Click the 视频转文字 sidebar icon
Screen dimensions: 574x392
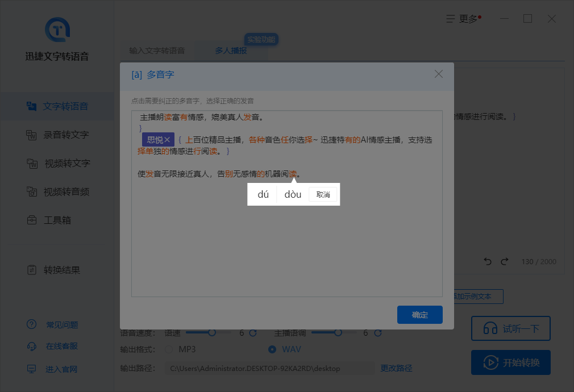[x=32, y=163]
